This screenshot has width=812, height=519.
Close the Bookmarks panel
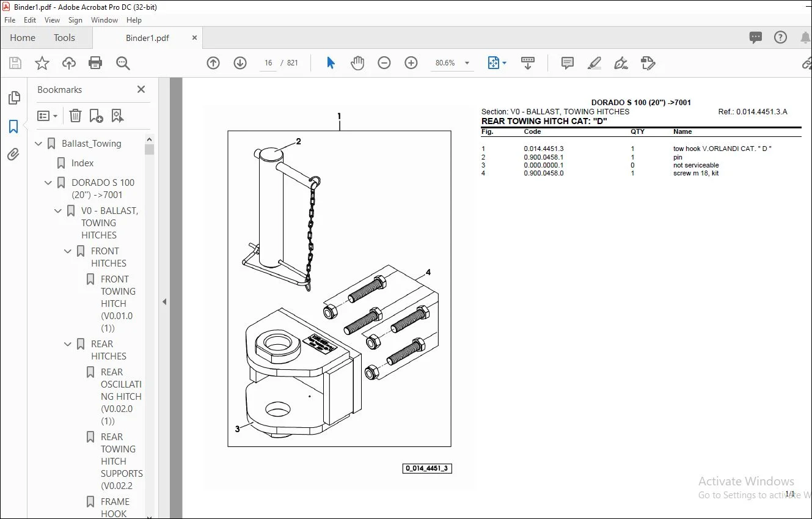[x=141, y=90]
